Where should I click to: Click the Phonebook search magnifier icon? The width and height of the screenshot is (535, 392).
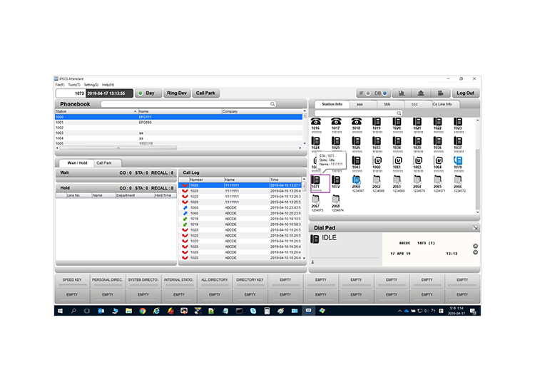(272, 104)
